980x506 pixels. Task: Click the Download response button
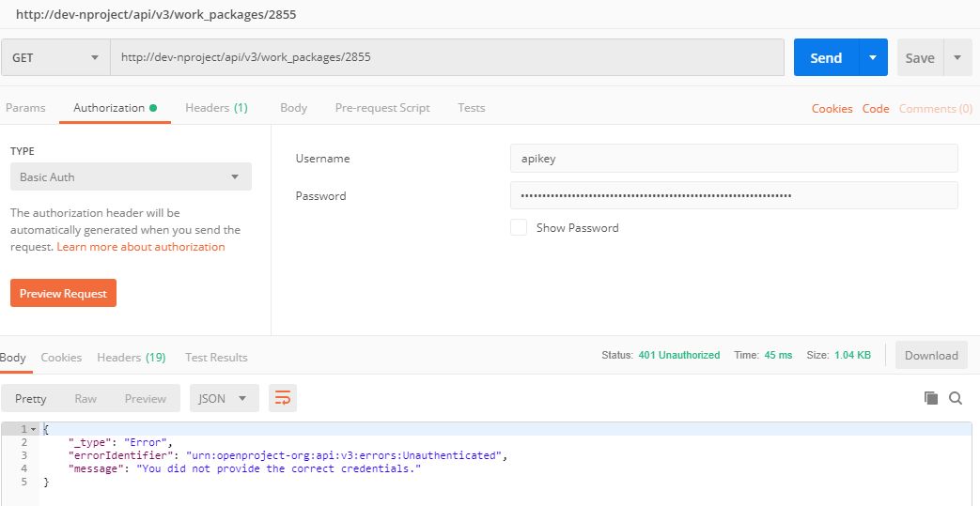(x=931, y=355)
